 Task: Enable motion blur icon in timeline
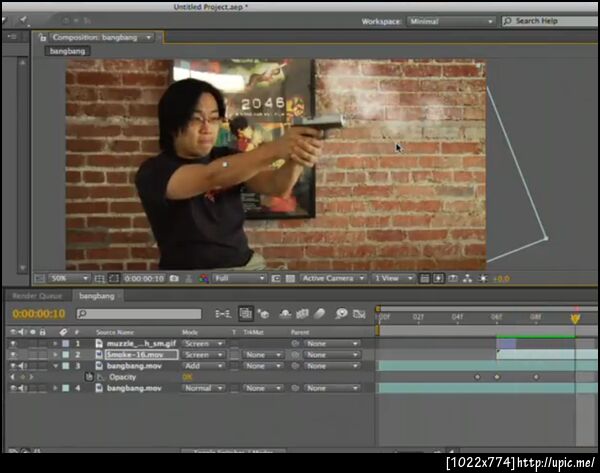[320, 314]
